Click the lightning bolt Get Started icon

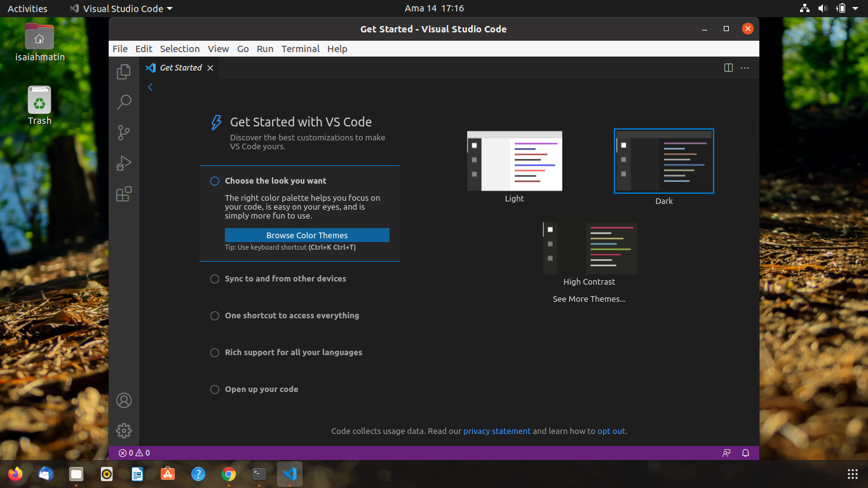point(216,123)
